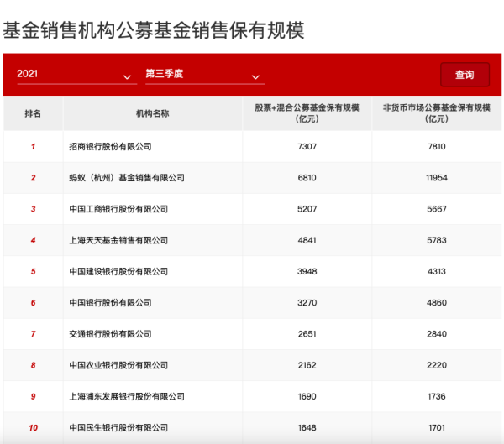Click value 2162 in 农业银行 row
The width and height of the screenshot is (504, 444).
point(307,365)
